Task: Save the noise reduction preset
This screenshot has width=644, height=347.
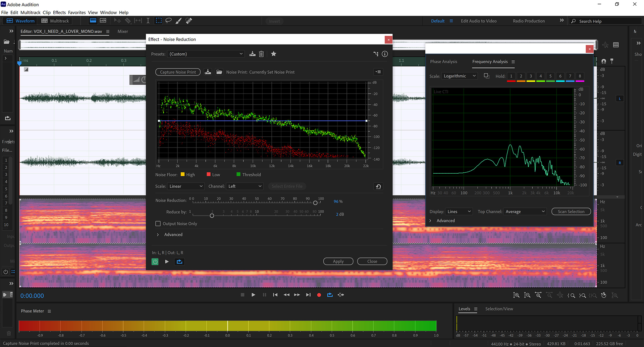Action: (252, 54)
